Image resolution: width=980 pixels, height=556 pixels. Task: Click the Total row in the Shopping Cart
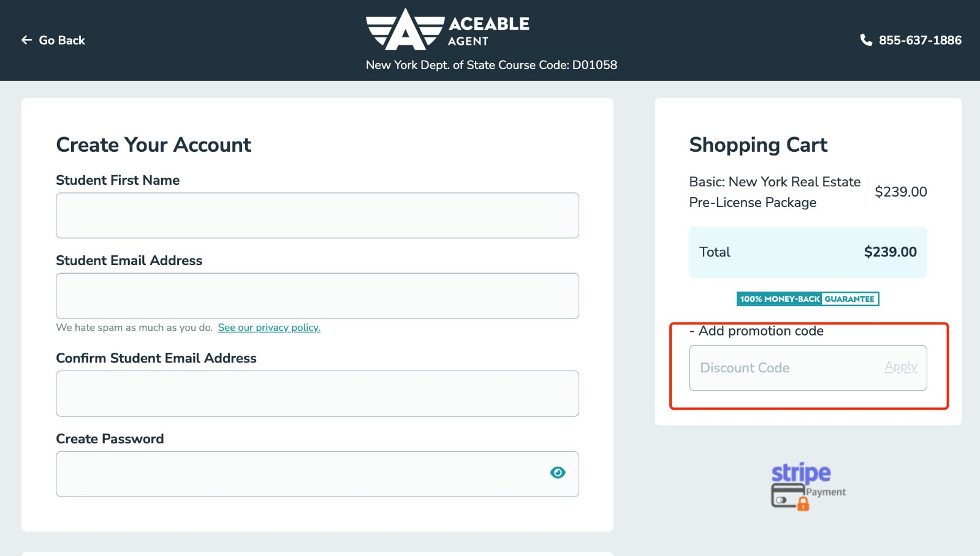(807, 252)
